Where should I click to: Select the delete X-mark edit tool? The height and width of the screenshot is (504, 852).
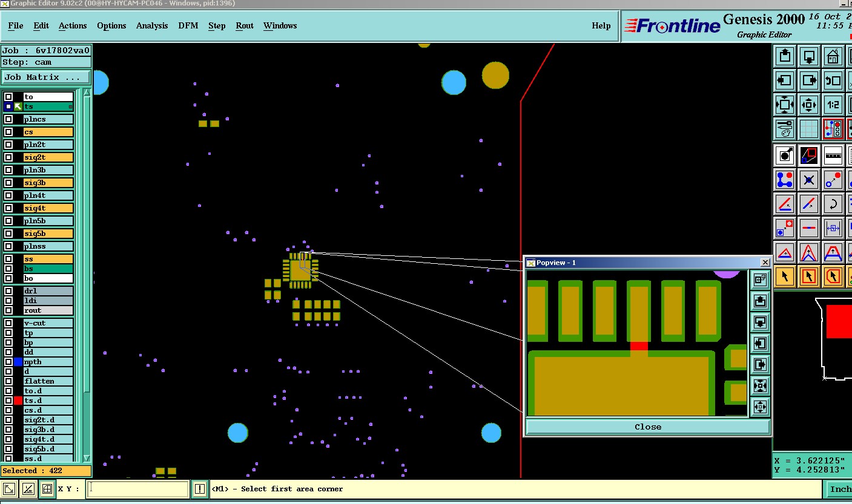click(809, 180)
